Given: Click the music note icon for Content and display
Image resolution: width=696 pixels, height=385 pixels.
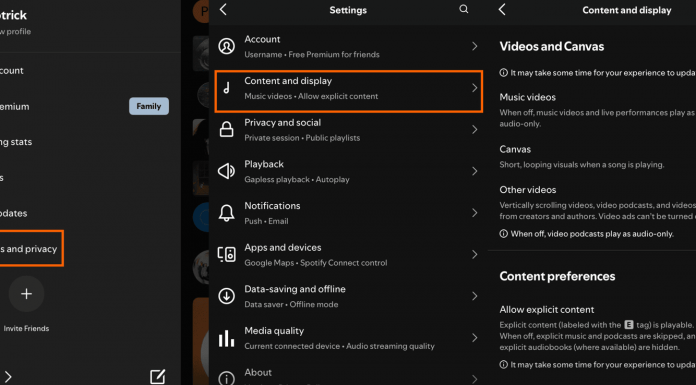Looking at the screenshot, I should (226, 88).
